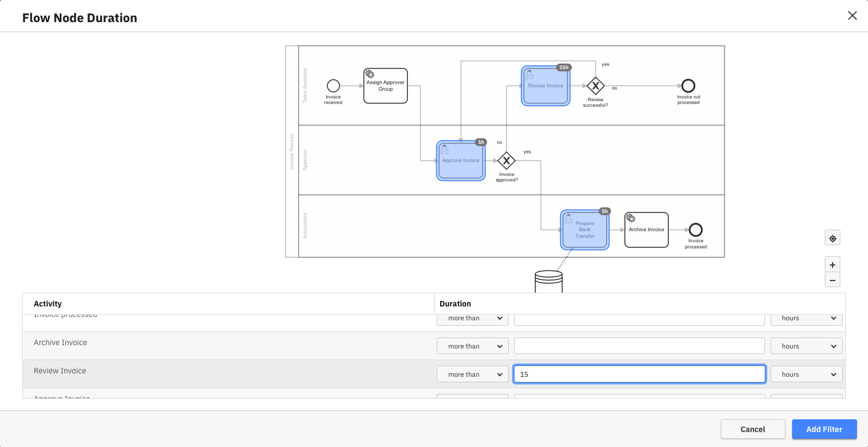Open Review Invoice hours unit dropdown
The image size is (868, 447).
pos(807,375)
